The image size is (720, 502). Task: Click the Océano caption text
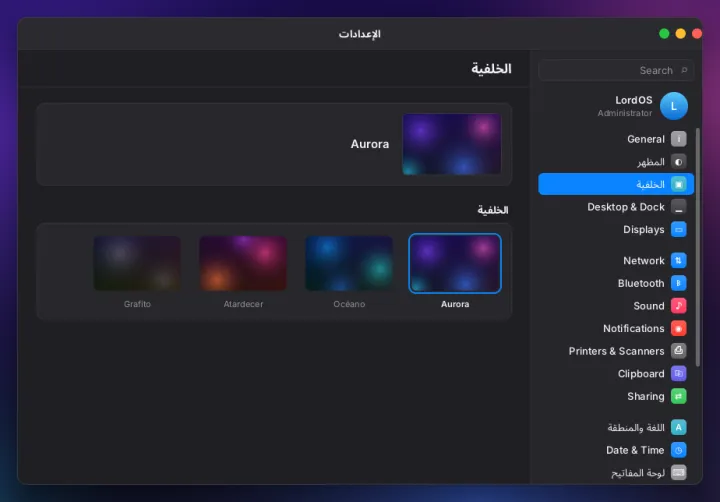tap(349, 304)
